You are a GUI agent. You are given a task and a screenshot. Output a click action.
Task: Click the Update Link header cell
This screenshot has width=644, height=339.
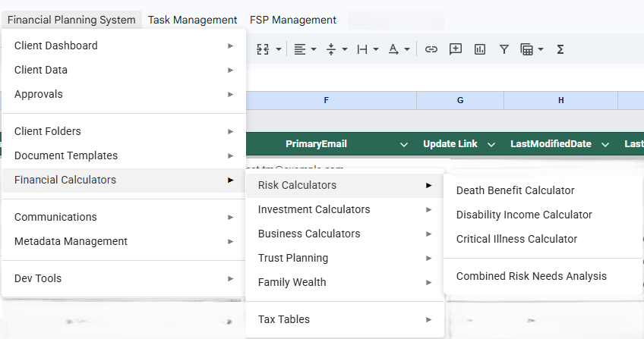[460, 144]
